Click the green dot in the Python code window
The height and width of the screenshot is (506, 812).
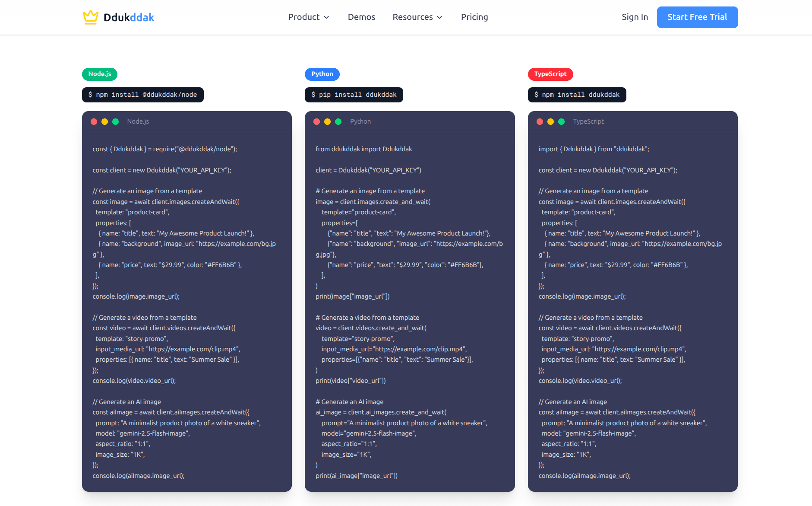(339, 121)
